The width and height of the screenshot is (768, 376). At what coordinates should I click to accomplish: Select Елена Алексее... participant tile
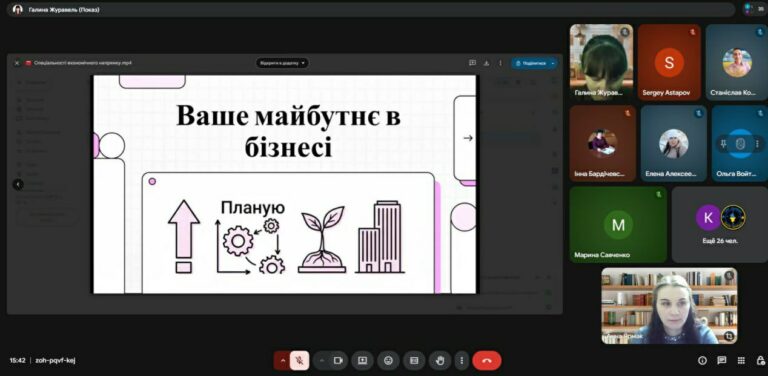click(673, 143)
